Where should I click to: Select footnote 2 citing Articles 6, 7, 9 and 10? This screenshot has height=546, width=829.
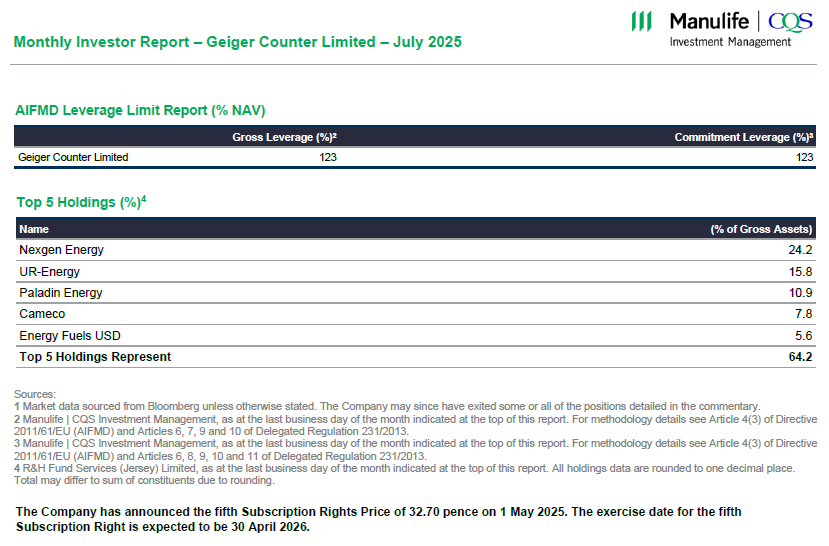416,425
